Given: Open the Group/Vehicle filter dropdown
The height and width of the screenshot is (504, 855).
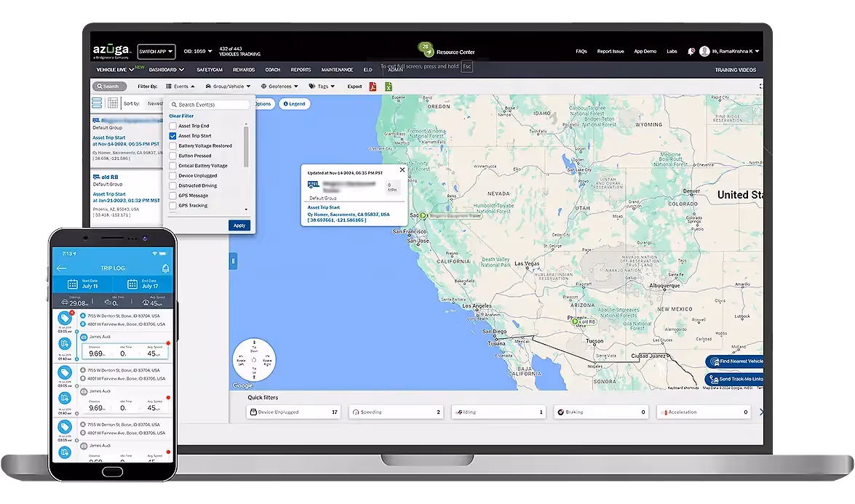Looking at the screenshot, I should pyautogui.click(x=228, y=86).
